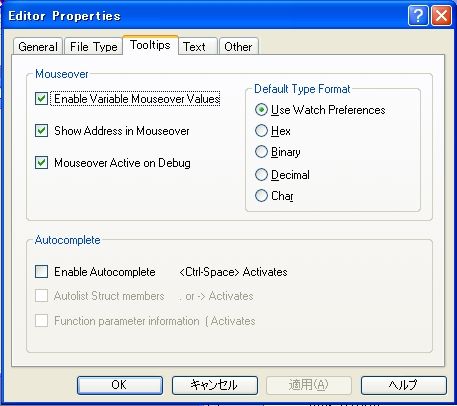Switch to the General tab
The image size is (457, 406).
coord(38,47)
